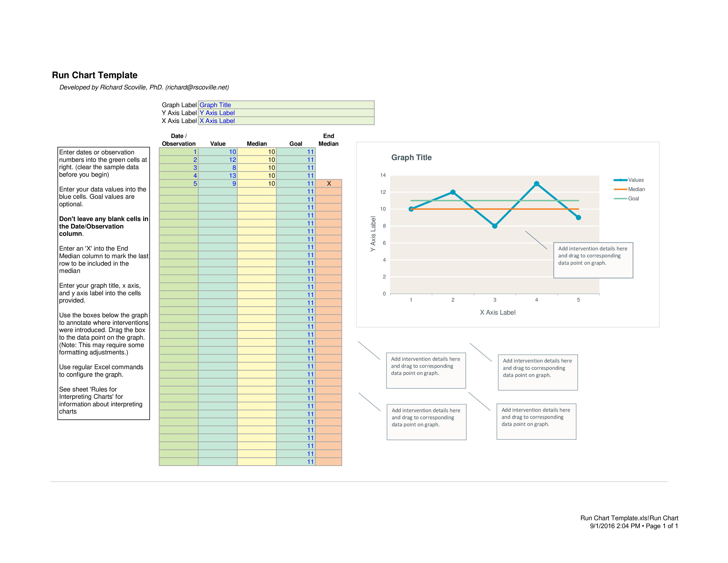The height and width of the screenshot is (563, 728).
Task: Select the Graph Title input field
Action: pyautogui.click(x=284, y=105)
